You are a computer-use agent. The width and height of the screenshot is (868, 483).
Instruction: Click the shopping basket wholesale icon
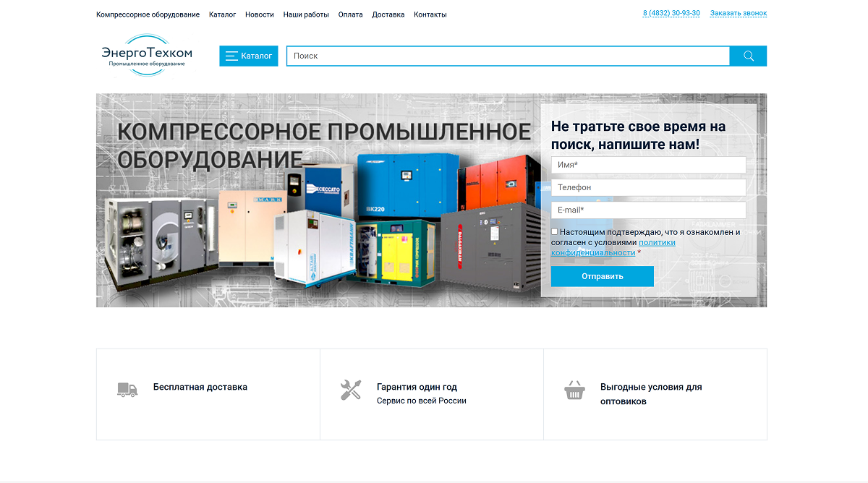click(574, 390)
